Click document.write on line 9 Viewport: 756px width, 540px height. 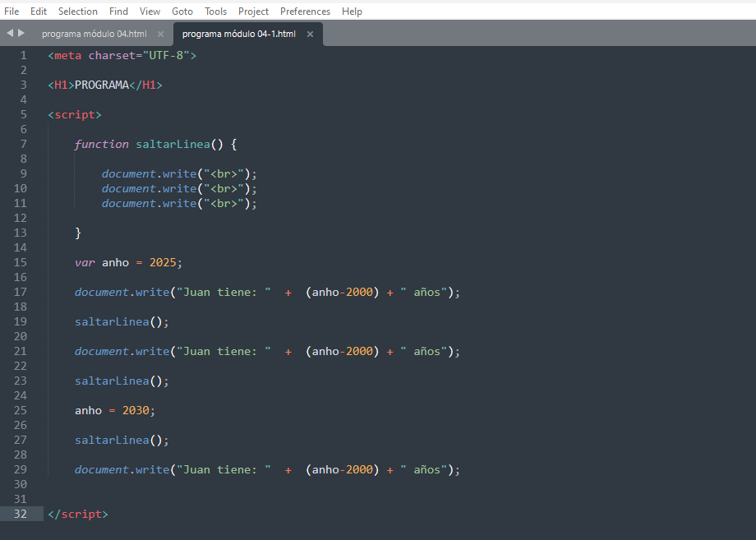pyautogui.click(x=149, y=173)
